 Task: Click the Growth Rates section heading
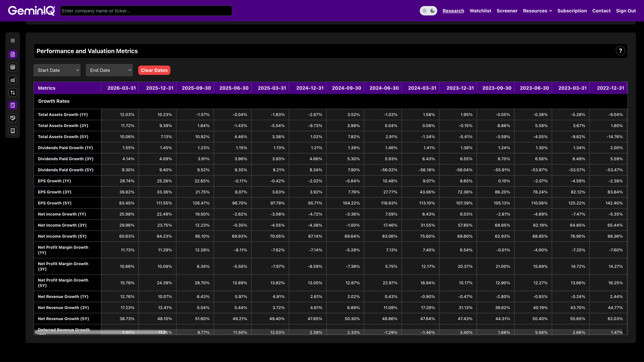tap(54, 101)
